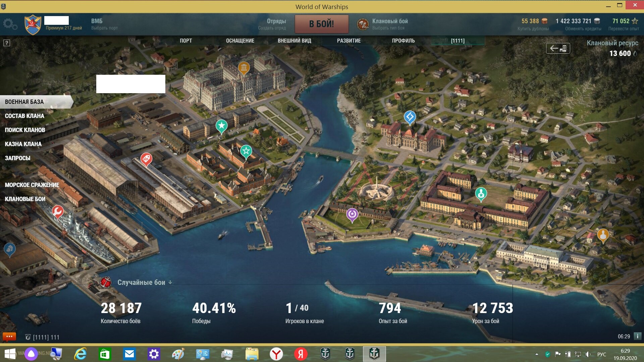Open the taskbar clock showing 19.09.2020
644x362 pixels.
click(625, 354)
